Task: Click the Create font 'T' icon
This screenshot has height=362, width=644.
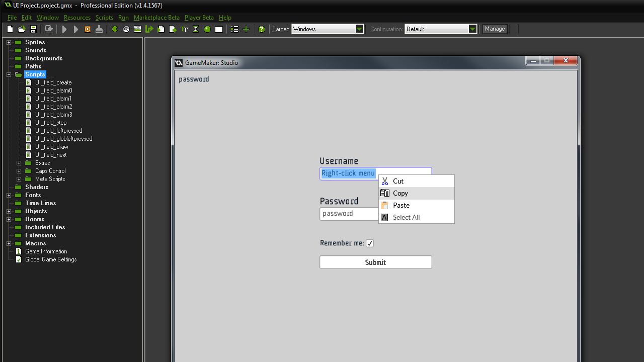Action: point(184,29)
